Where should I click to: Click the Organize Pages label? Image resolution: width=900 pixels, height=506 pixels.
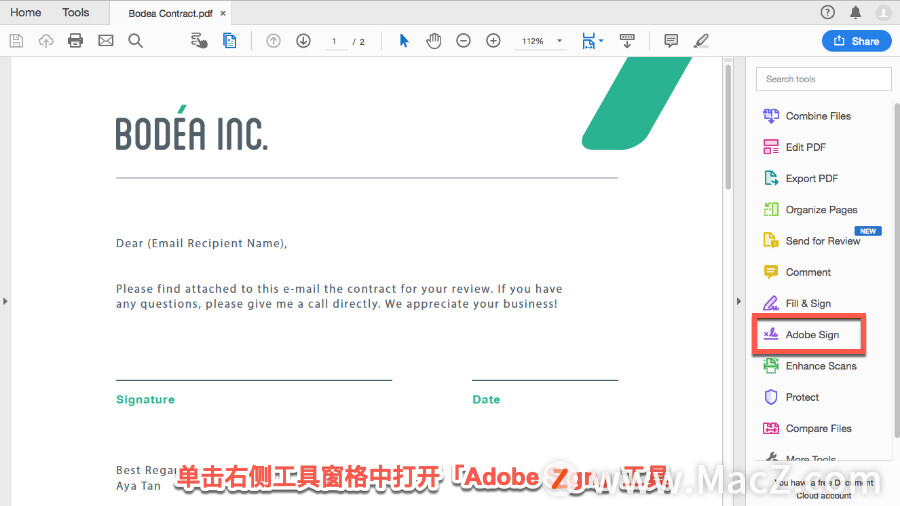tap(821, 210)
